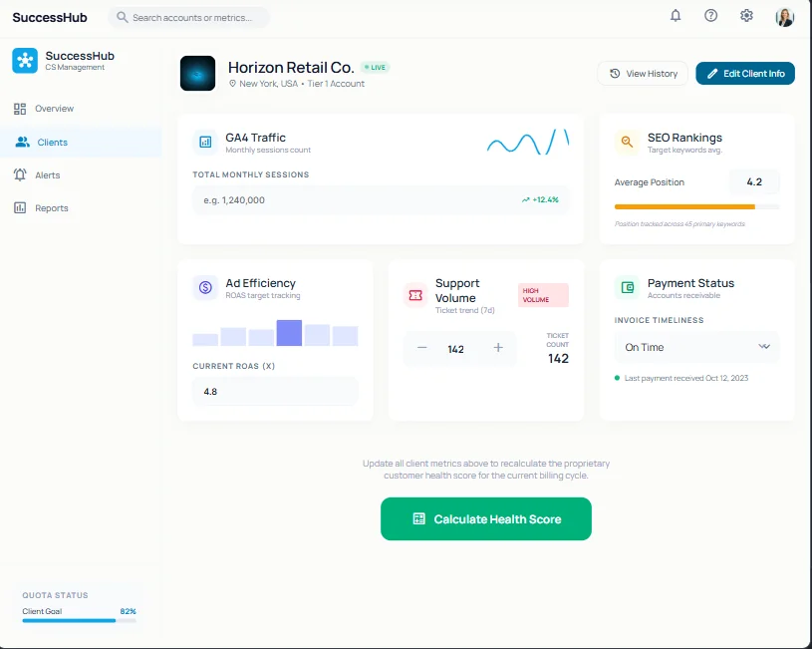Click the Search accounts or metrics field
The width and height of the screenshot is (812, 649).
tap(188, 18)
